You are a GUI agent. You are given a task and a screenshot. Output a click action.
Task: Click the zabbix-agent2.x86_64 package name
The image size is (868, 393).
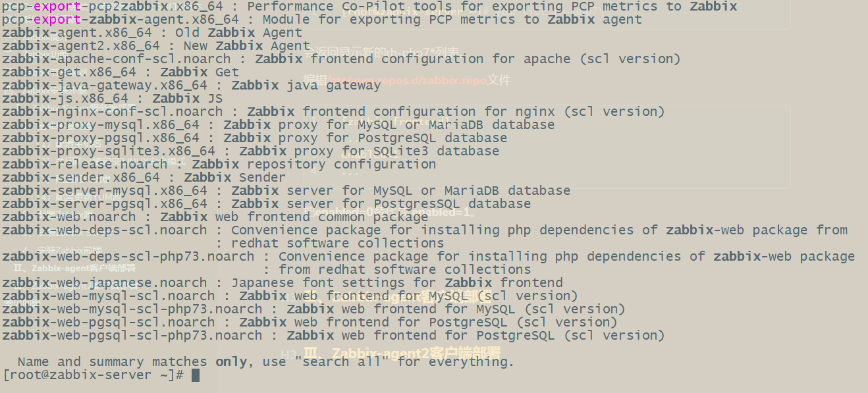[x=80, y=46]
